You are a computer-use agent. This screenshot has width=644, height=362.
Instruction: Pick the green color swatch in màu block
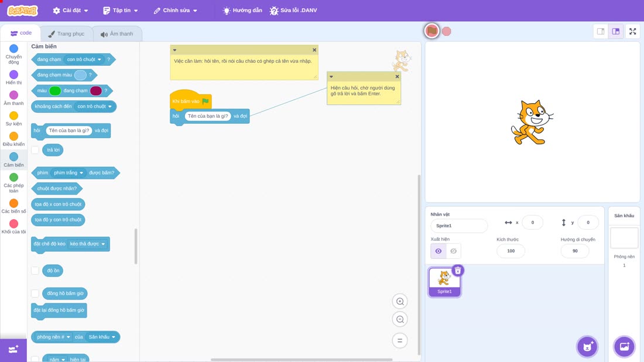coord(55,91)
